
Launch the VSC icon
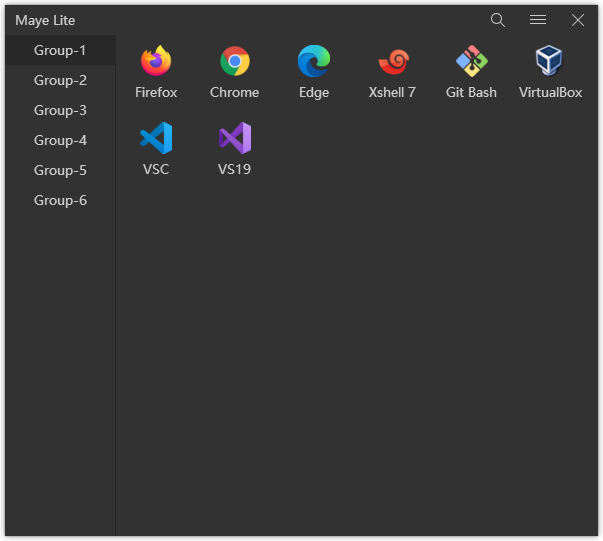(x=156, y=138)
